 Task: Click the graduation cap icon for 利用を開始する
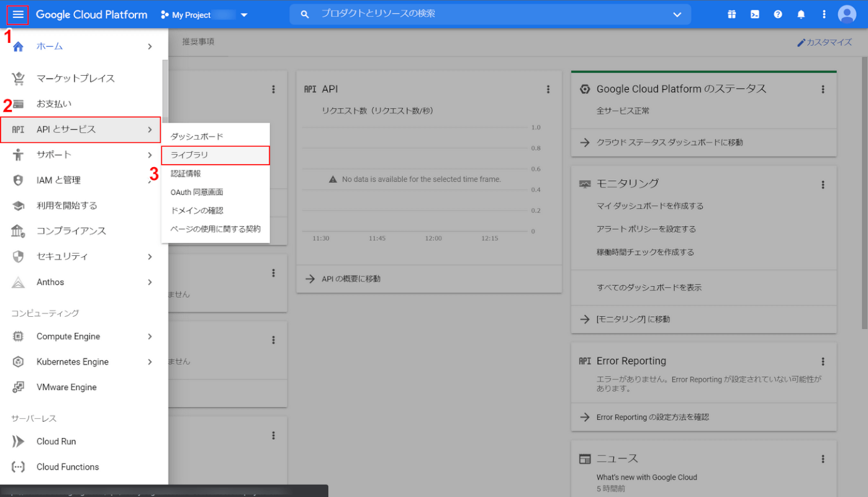point(18,206)
